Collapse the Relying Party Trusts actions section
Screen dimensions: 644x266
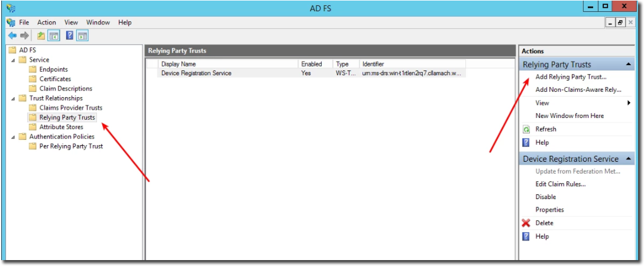[629, 65]
